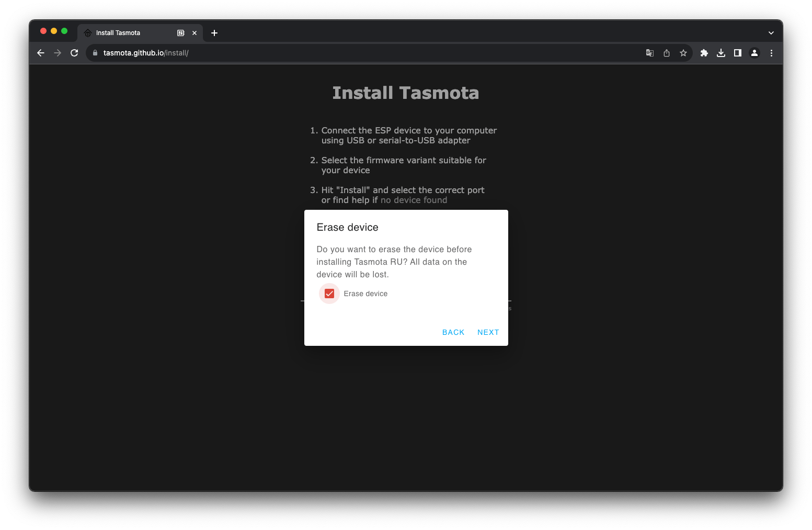Viewport: 812px width, 530px height.
Task: Open the browser Downloads icon
Action: tap(721, 53)
